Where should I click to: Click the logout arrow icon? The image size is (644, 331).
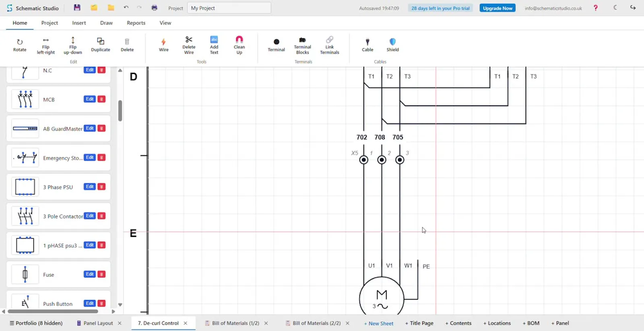[633, 8]
